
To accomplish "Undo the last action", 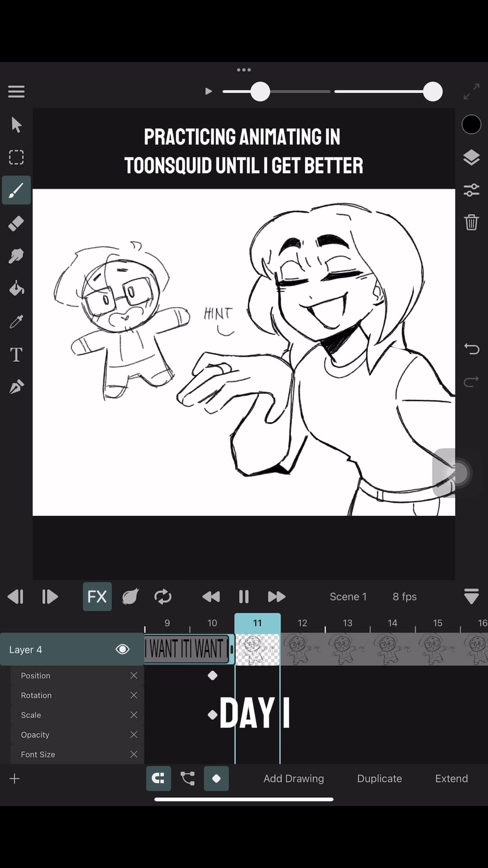I will [x=471, y=349].
